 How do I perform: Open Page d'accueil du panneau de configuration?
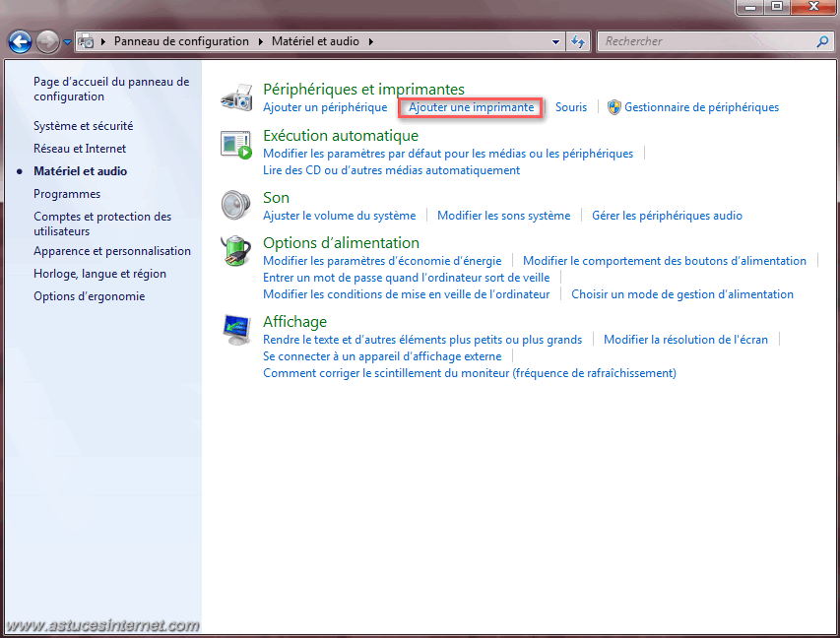[111, 89]
